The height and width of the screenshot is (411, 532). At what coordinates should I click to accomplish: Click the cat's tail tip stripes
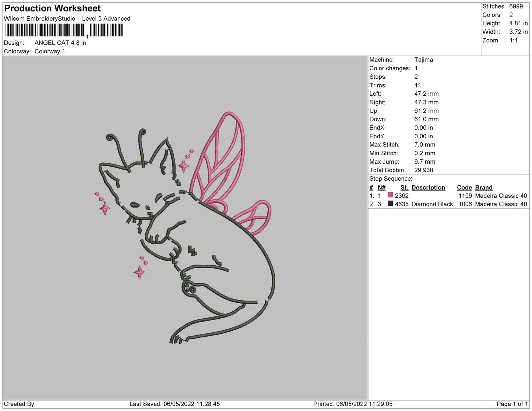point(177,339)
